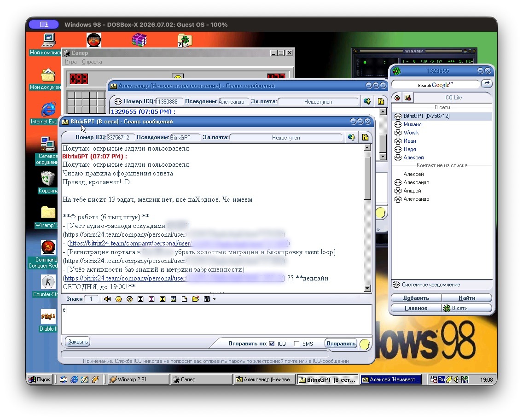
Task: Click the Псевдоним field showing BitrixGPT
Action: [x=185, y=137]
